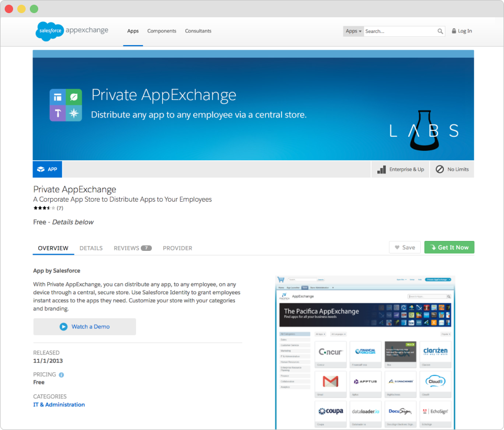The width and height of the screenshot is (504, 430).
Task: Click the Watch a Demo button
Action: [85, 327]
